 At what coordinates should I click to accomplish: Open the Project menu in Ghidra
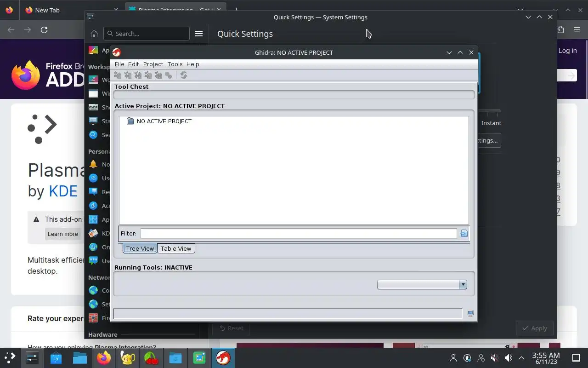click(153, 64)
